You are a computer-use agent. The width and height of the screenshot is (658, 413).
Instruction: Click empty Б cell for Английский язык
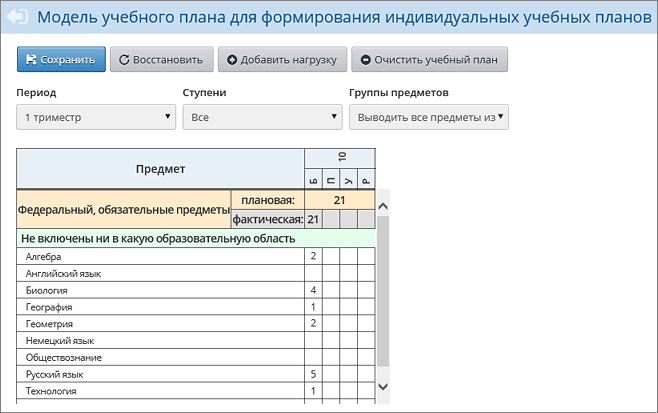point(313,273)
